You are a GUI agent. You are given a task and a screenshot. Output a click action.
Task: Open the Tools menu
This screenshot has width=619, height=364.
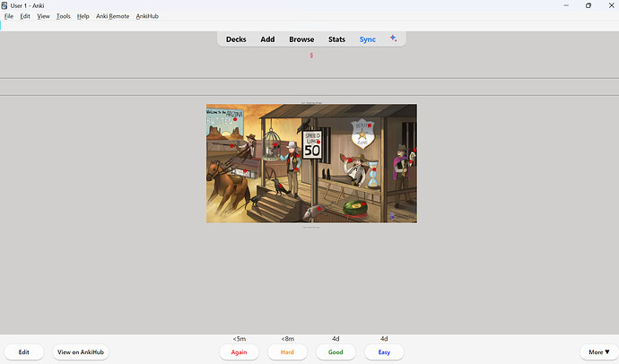point(63,16)
